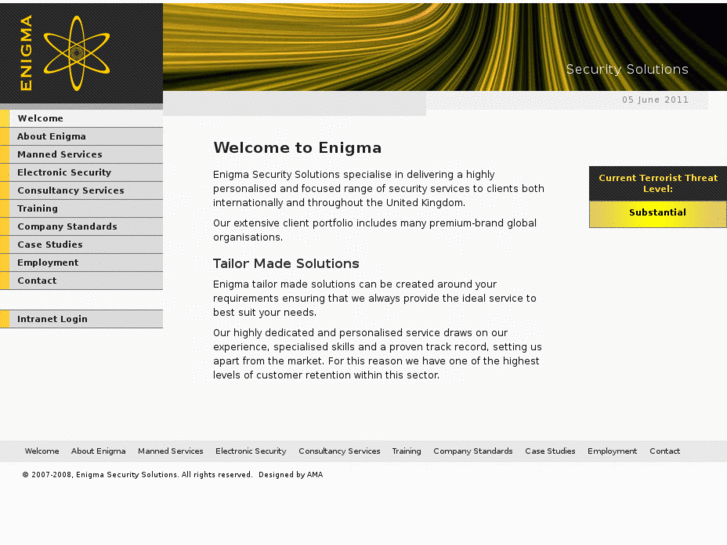This screenshot has height=545, width=727.
Task: Click the yellow Substantial threat level box
Action: click(657, 213)
